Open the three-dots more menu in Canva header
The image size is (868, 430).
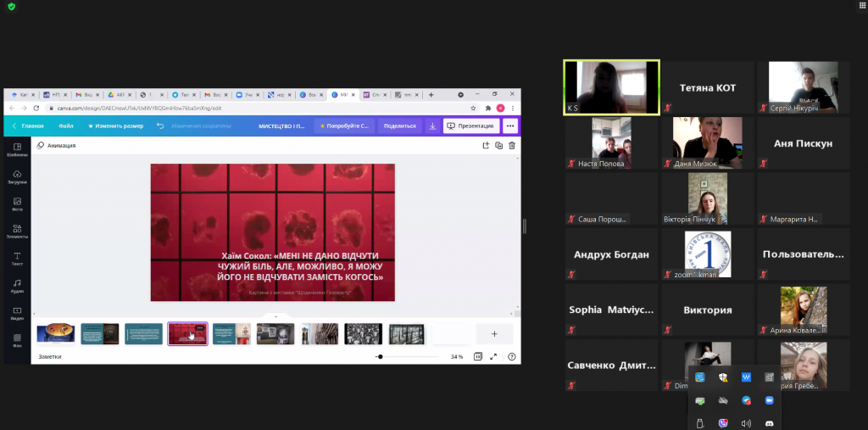click(x=509, y=126)
